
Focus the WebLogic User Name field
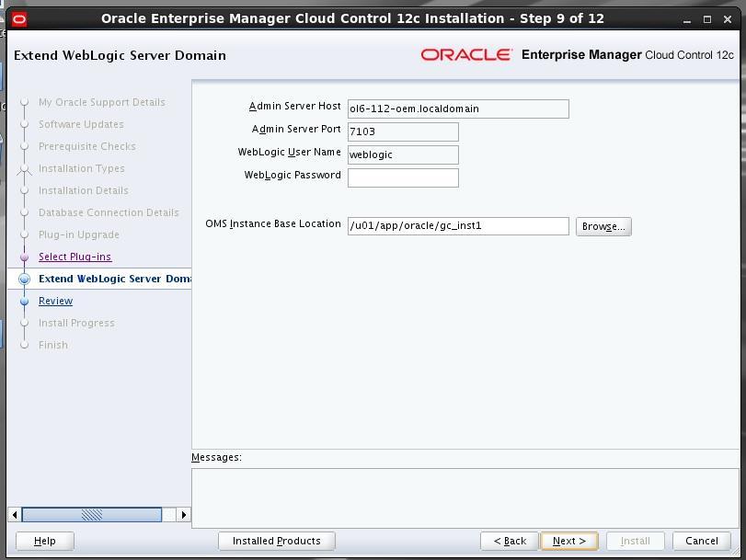tap(403, 154)
